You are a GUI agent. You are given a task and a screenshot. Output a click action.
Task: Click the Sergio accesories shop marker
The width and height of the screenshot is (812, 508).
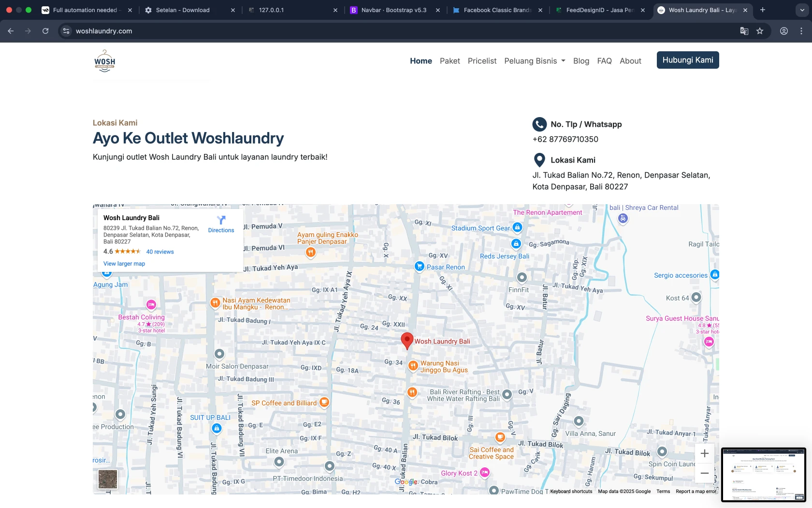click(x=715, y=274)
